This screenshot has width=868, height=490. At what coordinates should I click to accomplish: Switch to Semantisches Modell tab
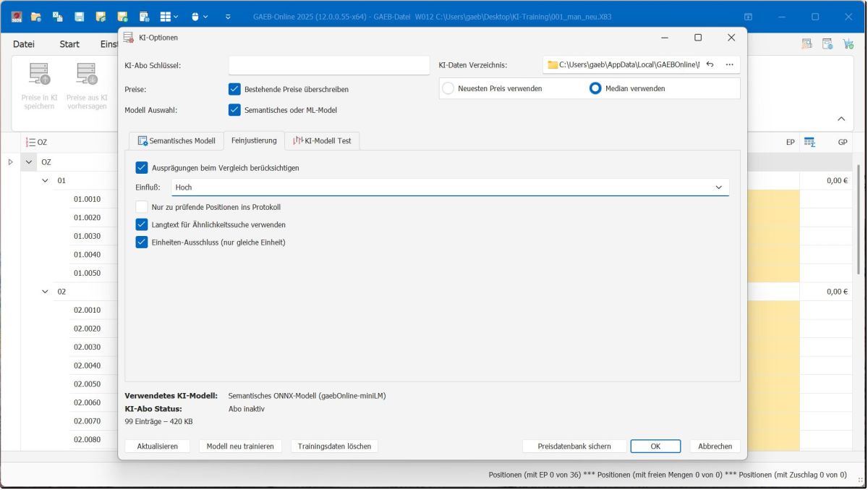coord(176,141)
